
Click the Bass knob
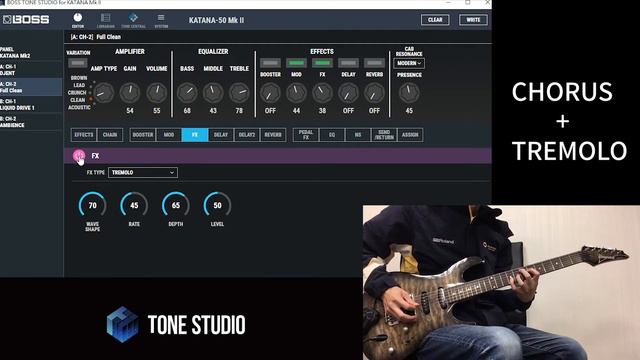(187, 93)
